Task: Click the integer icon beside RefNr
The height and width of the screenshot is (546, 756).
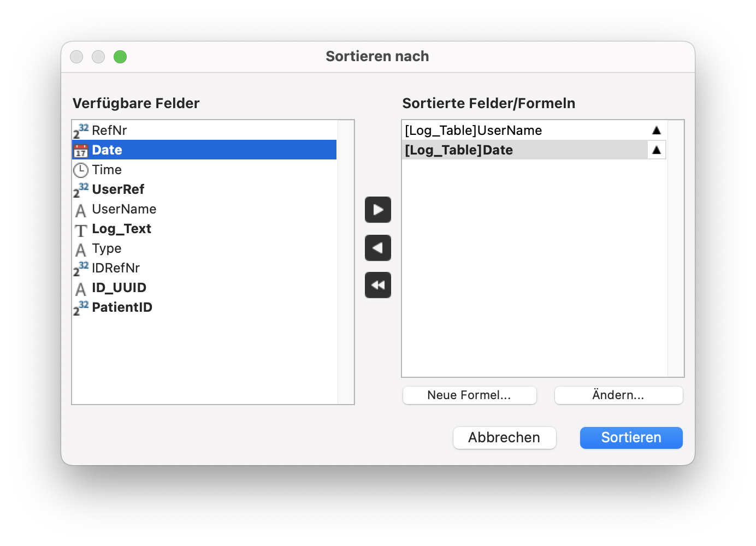Action: [x=81, y=130]
